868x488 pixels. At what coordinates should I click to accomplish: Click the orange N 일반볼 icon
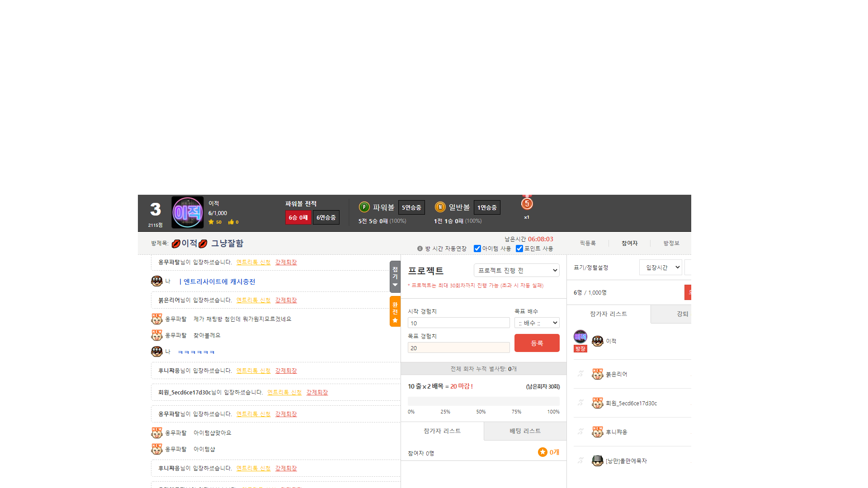tap(440, 207)
